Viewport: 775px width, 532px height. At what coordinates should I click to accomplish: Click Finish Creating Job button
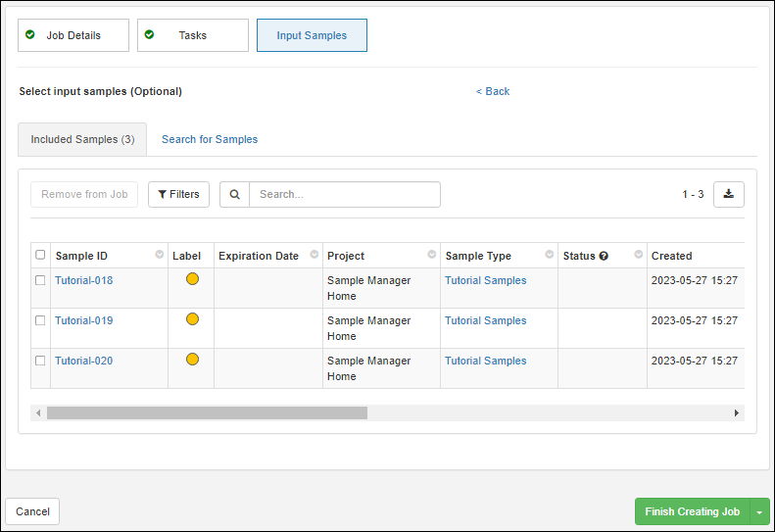692,511
